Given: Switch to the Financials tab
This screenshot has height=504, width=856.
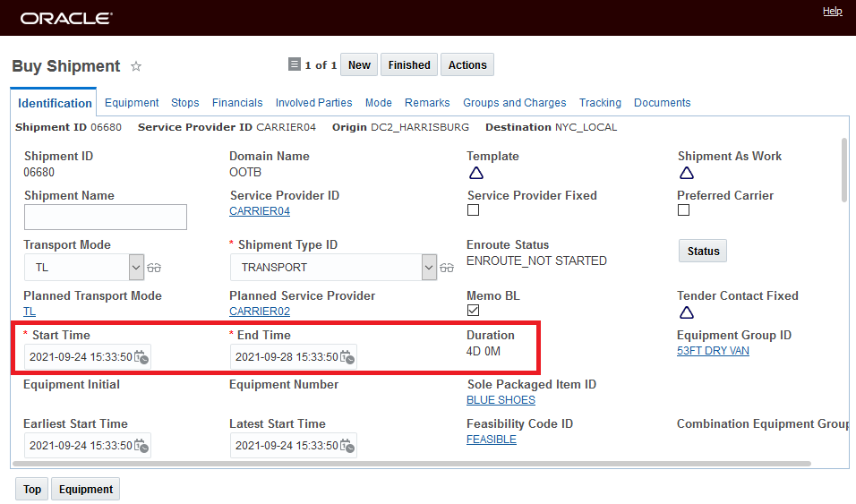Looking at the screenshot, I should tap(237, 103).
